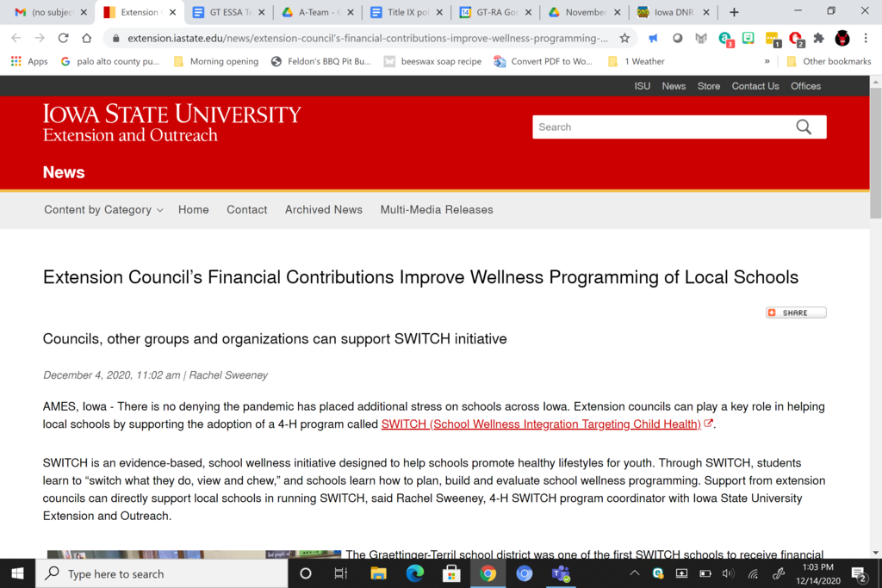Open the Store top link
This screenshot has width=882, height=588.
pos(709,86)
